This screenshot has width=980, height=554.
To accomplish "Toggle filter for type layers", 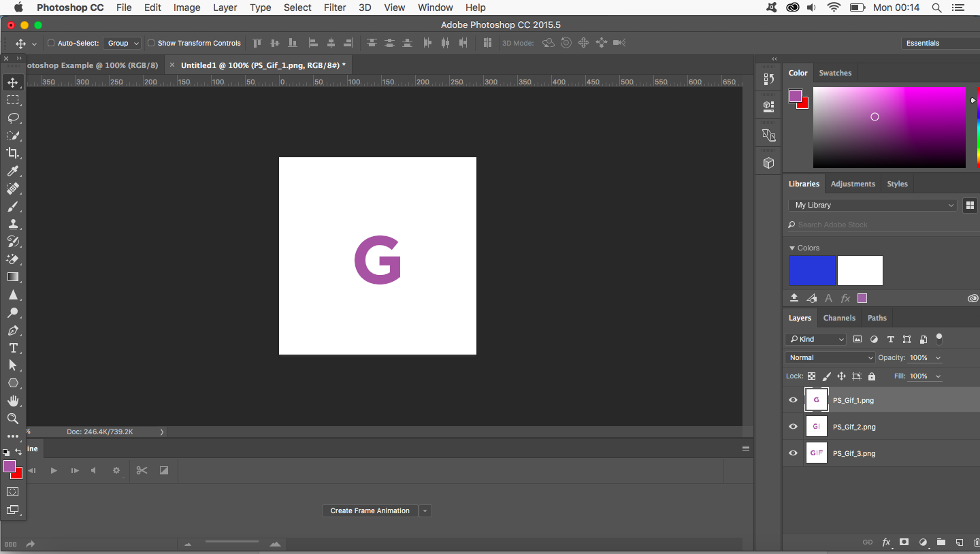I will tap(890, 339).
